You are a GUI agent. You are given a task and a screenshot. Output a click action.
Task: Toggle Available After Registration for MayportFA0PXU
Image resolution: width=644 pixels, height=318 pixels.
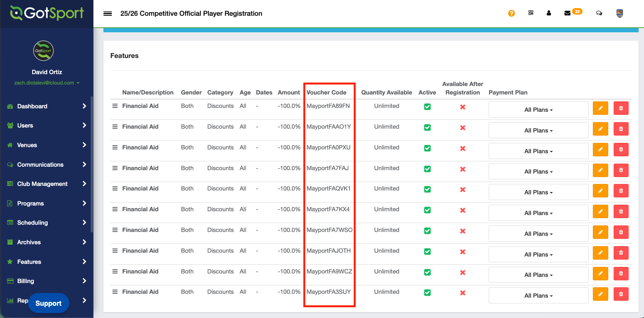463,148
